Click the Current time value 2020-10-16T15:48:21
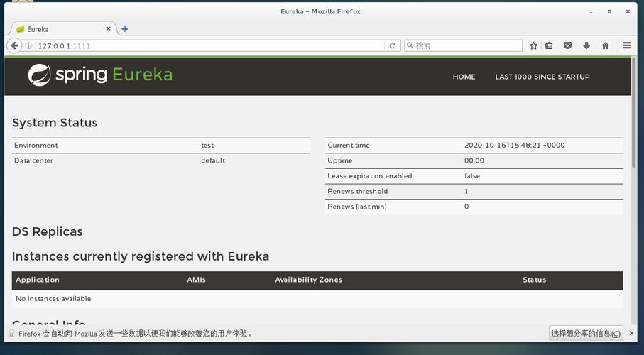This screenshot has width=644, height=355. pos(515,146)
